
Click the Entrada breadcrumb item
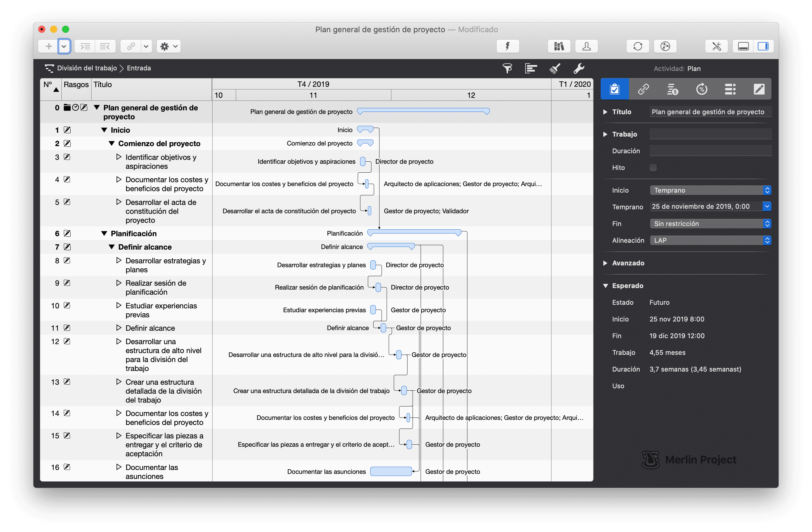pyautogui.click(x=139, y=68)
